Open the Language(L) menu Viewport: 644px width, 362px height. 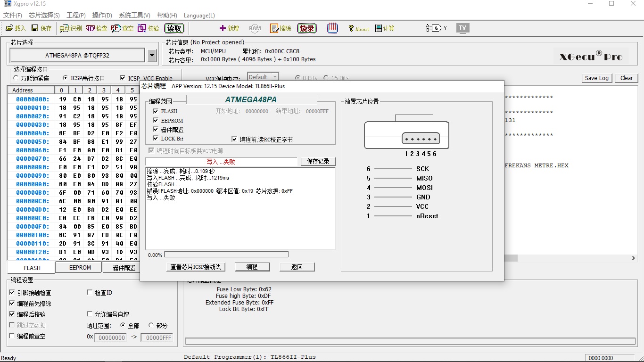tap(199, 16)
